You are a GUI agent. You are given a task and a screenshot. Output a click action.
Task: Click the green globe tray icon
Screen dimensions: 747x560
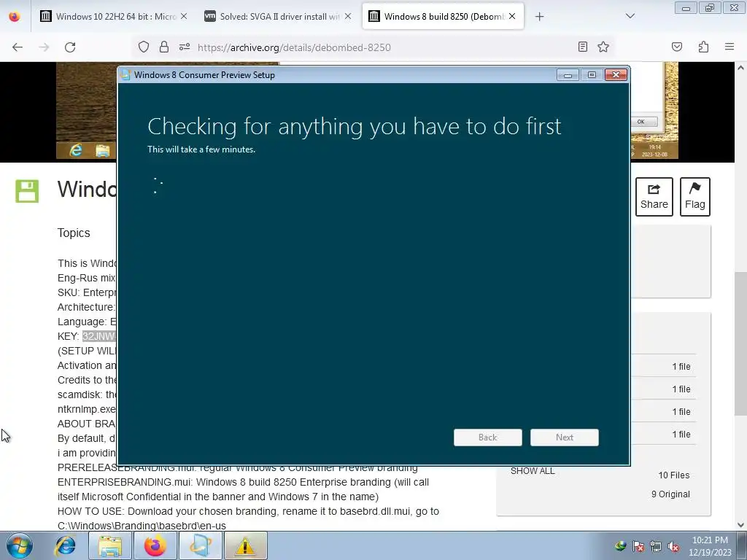(620, 546)
